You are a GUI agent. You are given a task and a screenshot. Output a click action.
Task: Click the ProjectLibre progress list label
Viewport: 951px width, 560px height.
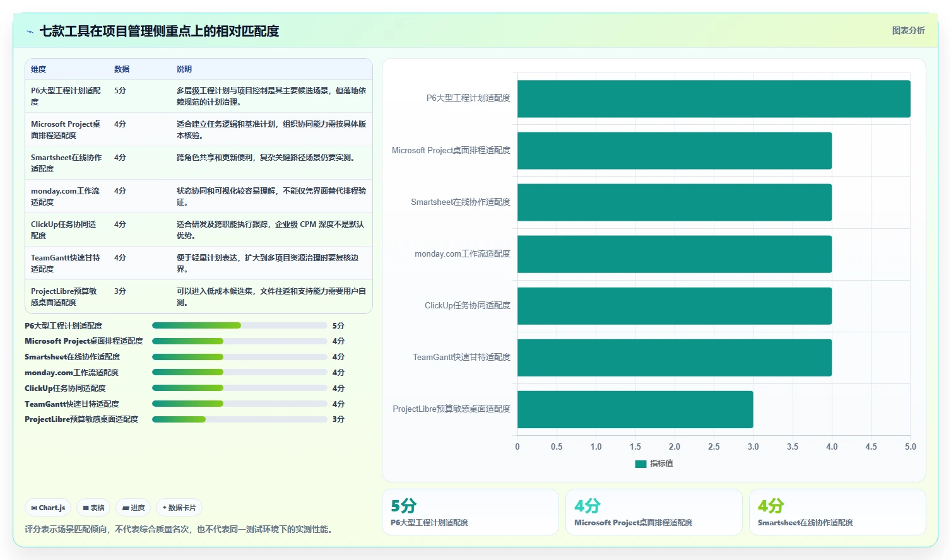[x=81, y=419]
